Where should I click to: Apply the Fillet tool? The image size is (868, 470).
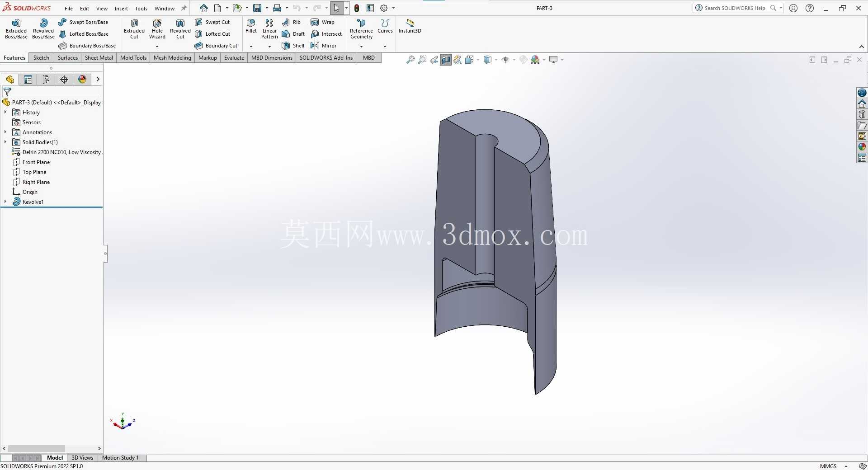[251, 26]
